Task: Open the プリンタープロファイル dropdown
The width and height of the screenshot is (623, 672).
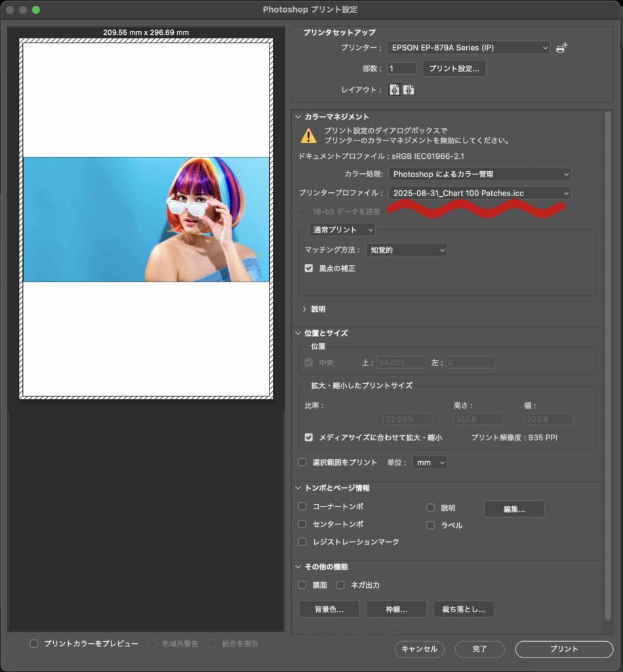Action: coord(479,193)
